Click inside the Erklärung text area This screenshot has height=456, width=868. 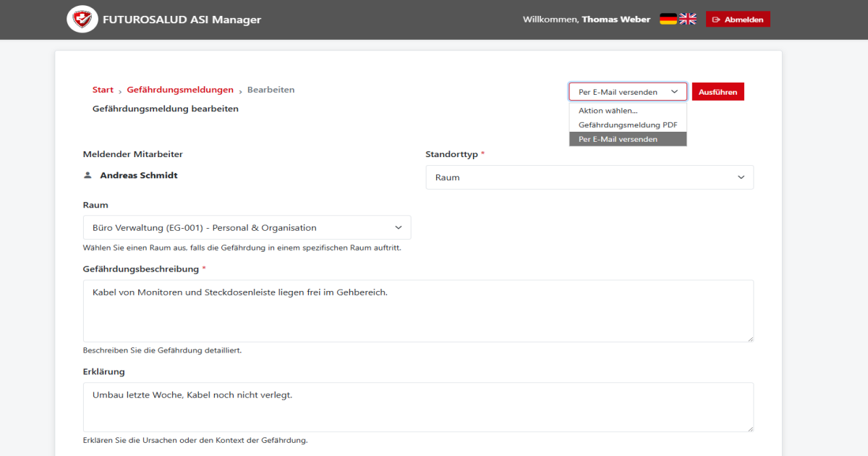pyautogui.click(x=419, y=405)
